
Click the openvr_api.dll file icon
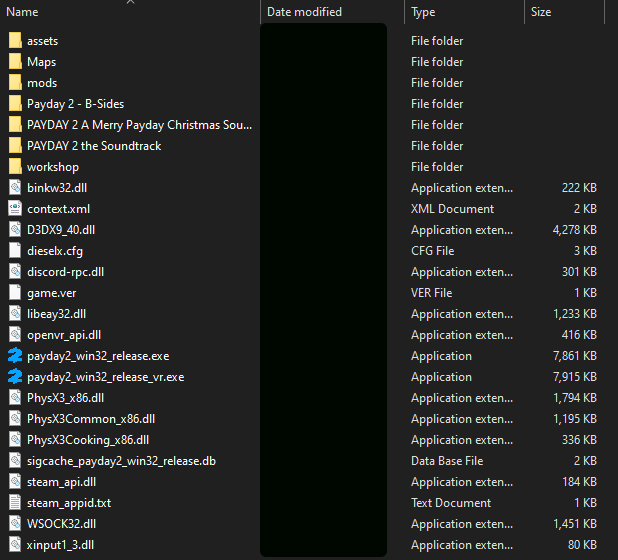click(15, 335)
